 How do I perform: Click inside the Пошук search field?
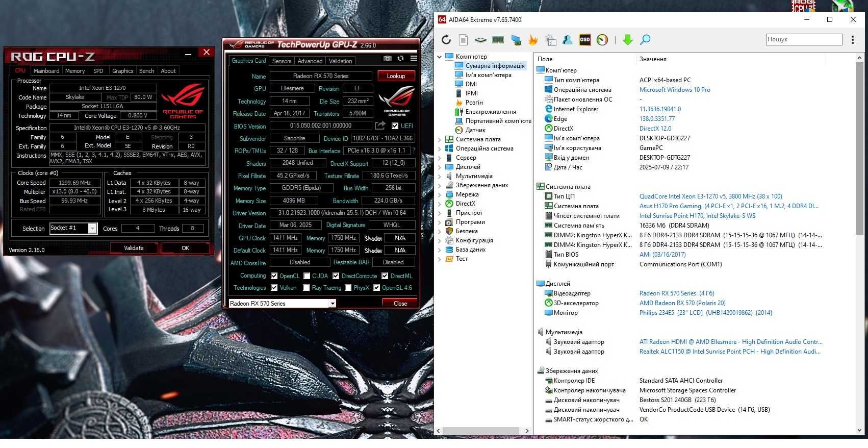pyautogui.click(x=804, y=39)
